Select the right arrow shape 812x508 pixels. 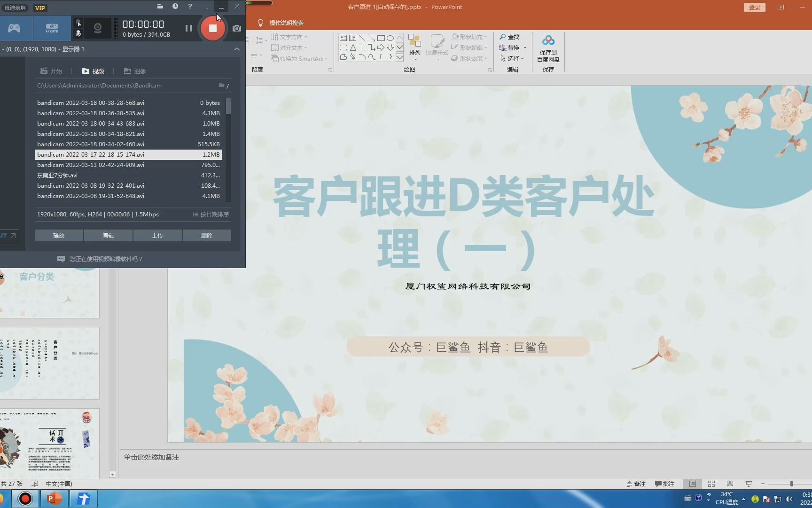tap(381, 48)
